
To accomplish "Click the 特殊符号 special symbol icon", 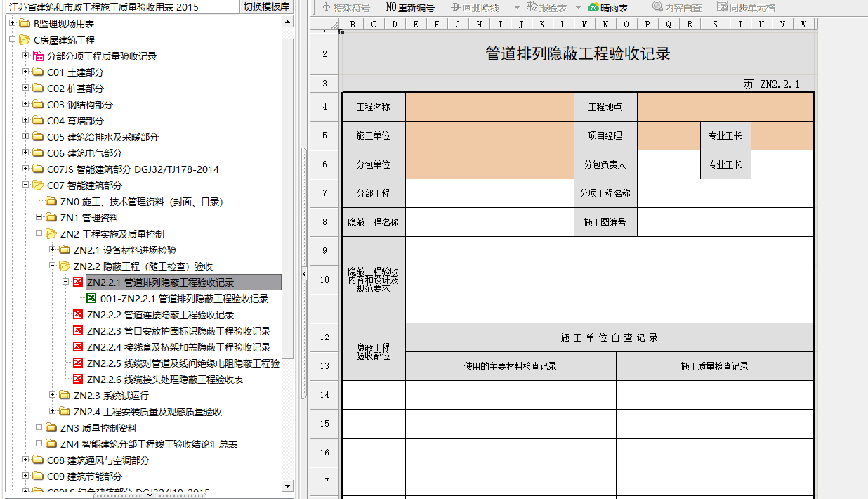I will (327, 8).
